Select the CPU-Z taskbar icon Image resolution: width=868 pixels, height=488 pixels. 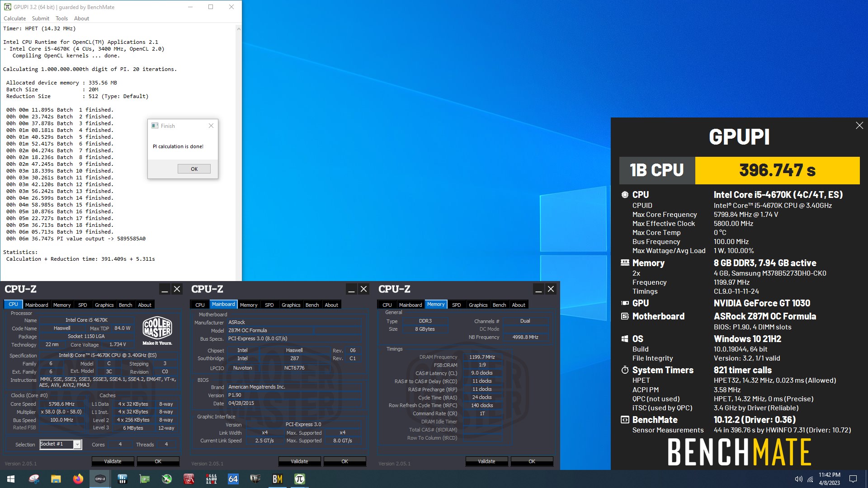point(100,479)
